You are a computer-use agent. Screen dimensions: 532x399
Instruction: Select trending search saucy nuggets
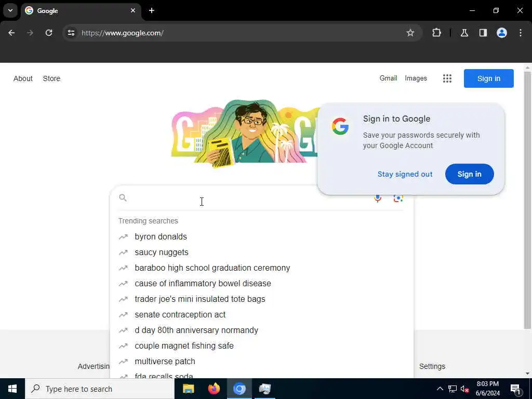[261, 252]
